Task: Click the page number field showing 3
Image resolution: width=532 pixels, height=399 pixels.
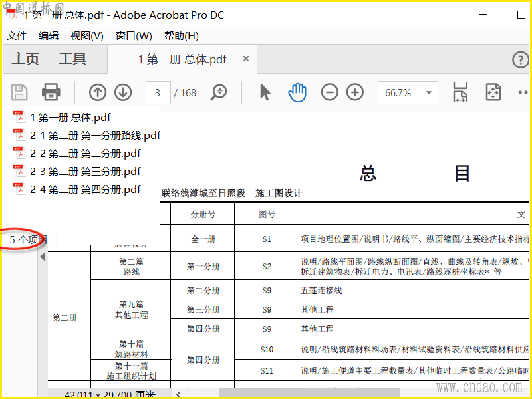Action: [158, 92]
